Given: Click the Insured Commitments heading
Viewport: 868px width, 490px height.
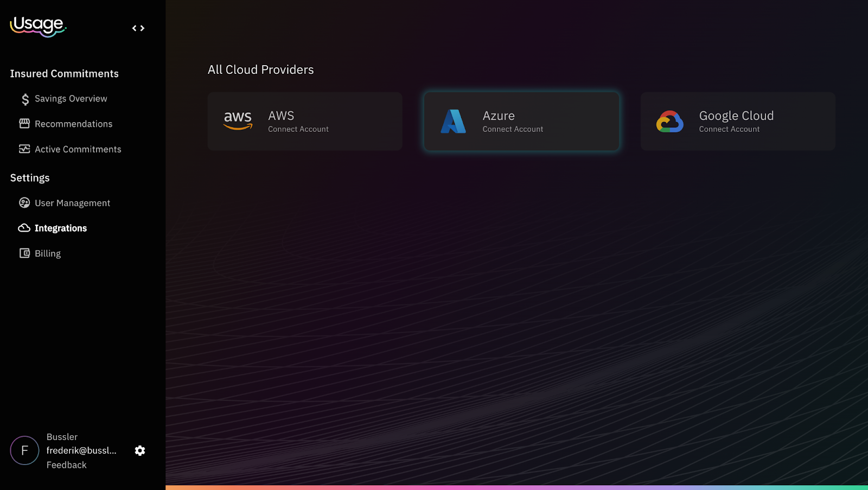Looking at the screenshot, I should tap(64, 74).
